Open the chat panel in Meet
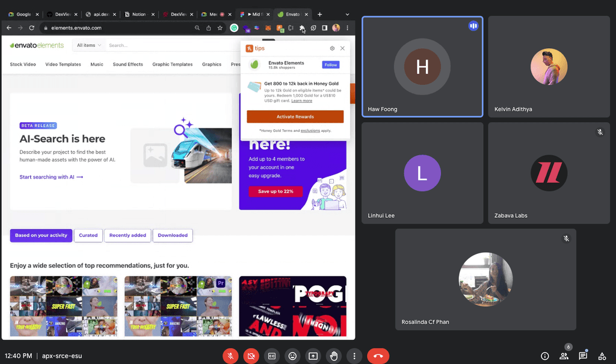 (583, 356)
